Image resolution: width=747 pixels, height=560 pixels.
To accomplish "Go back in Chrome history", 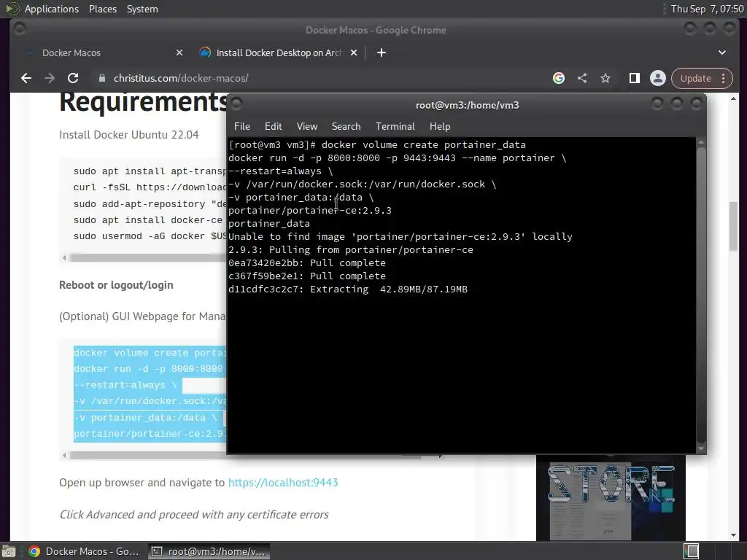I will [x=26, y=78].
